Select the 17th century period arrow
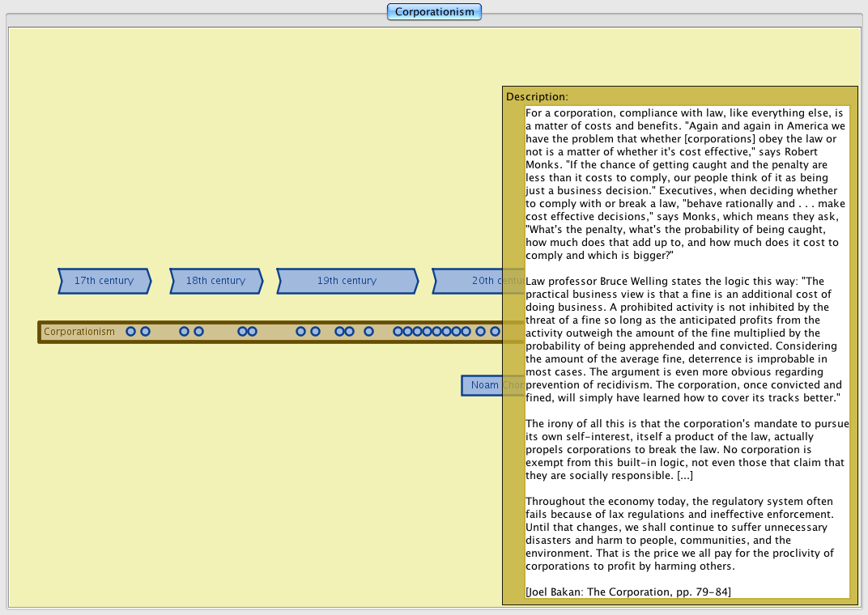Image resolution: width=868 pixels, height=615 pixels. coord(104,281)
